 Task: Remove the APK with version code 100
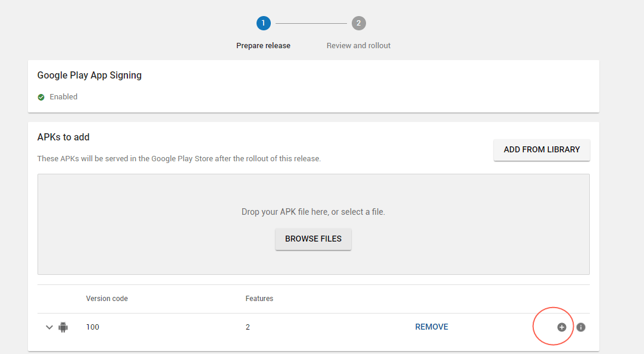click(432, 327)
